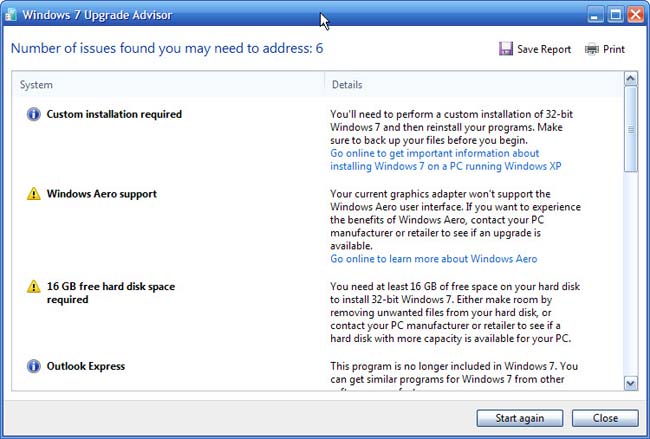Viewport: 650px width, 439px height.
Task: Click the Save Report floppy disk icon
Action: coord(506,49)
